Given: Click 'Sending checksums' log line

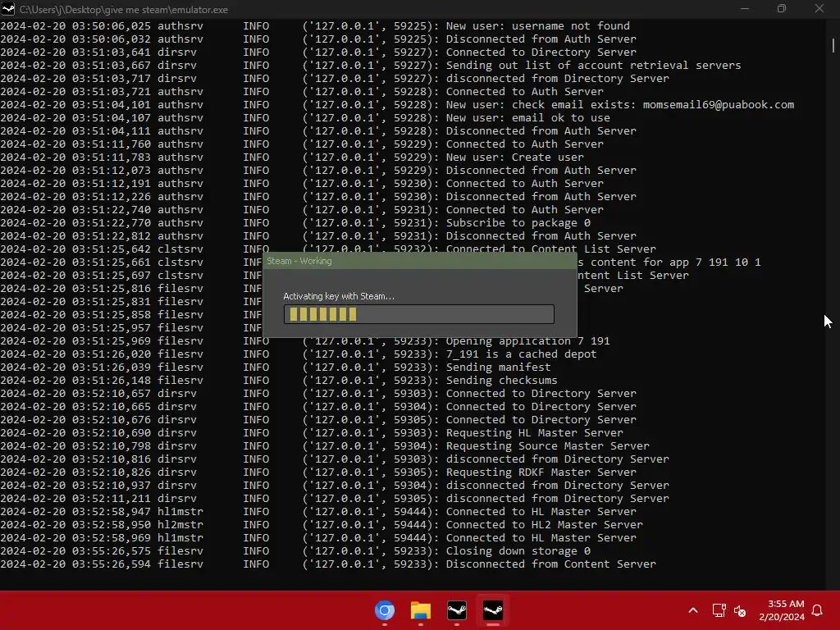Looking at the screenshot, I should [x=501, y=381].
